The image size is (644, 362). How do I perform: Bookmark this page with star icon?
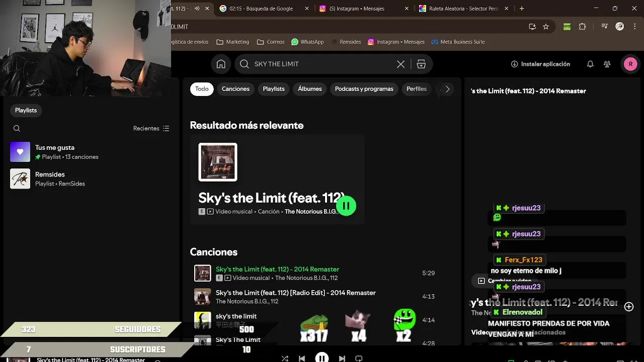click(x=546, y=27)
